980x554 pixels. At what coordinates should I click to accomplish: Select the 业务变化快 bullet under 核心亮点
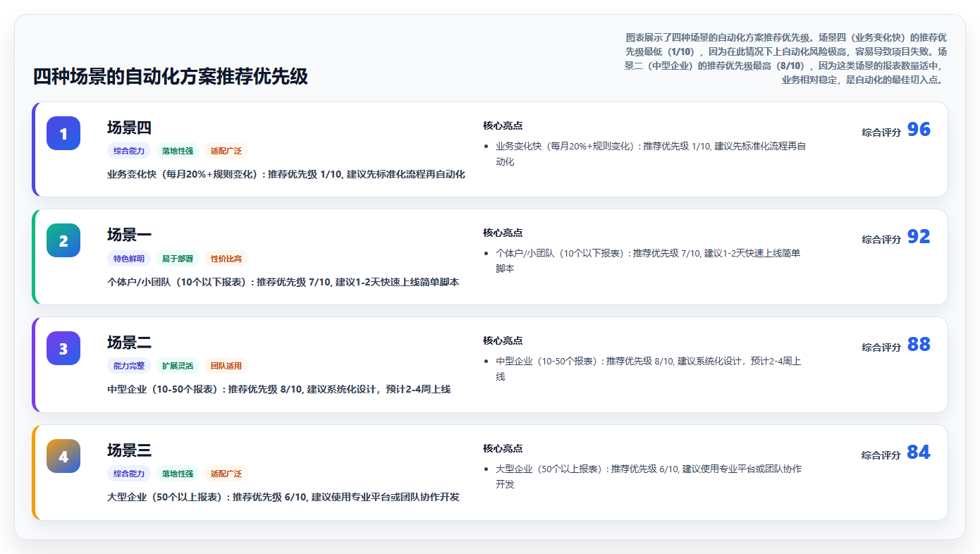pos(651,154)
